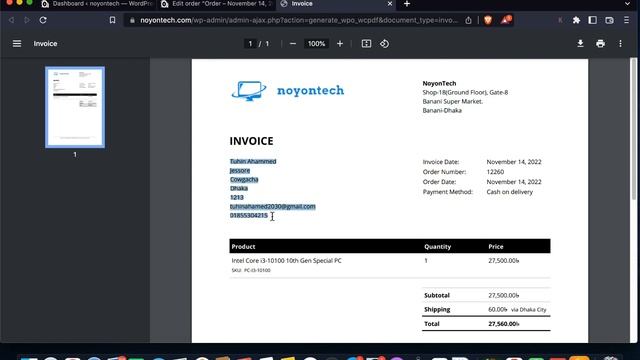Click the Invoice title in viewer toolbar

pyautogui.click(x=45, y=44)
